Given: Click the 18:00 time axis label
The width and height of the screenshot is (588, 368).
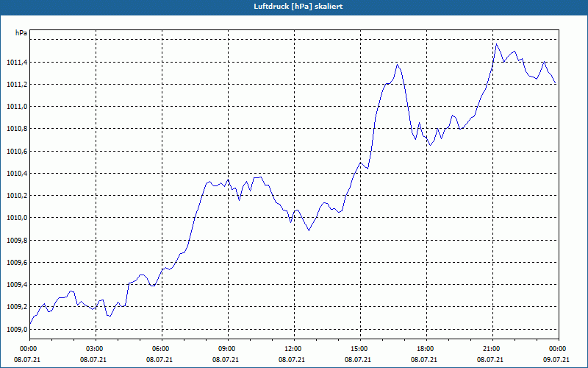Looking at the screenshot, I should 426,349.
